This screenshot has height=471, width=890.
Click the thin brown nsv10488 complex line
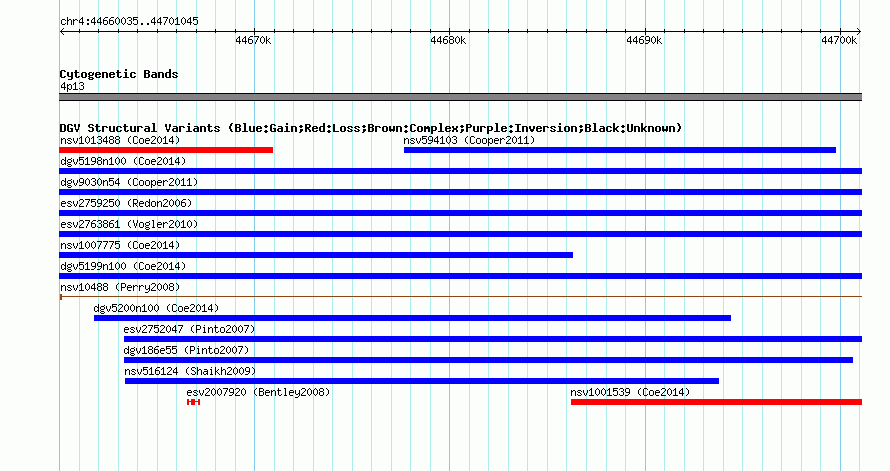click(x=461, y=296)
